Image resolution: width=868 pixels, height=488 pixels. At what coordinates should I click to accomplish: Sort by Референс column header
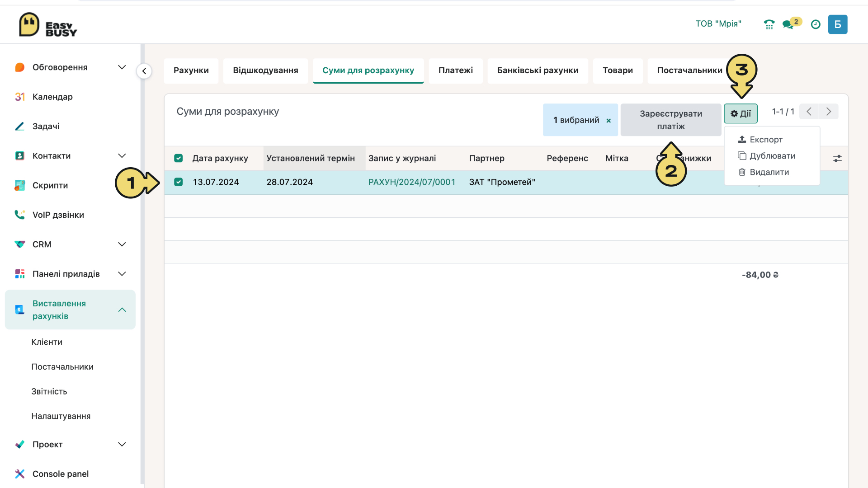click(x=567, y=158)
